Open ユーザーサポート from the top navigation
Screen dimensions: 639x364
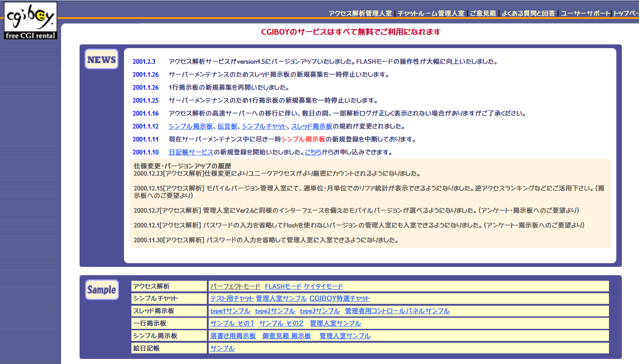(585, 13)
